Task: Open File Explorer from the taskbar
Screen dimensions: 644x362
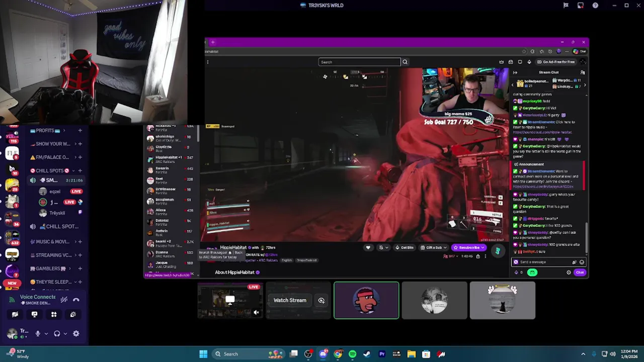Action: click(x=411, y=354)
